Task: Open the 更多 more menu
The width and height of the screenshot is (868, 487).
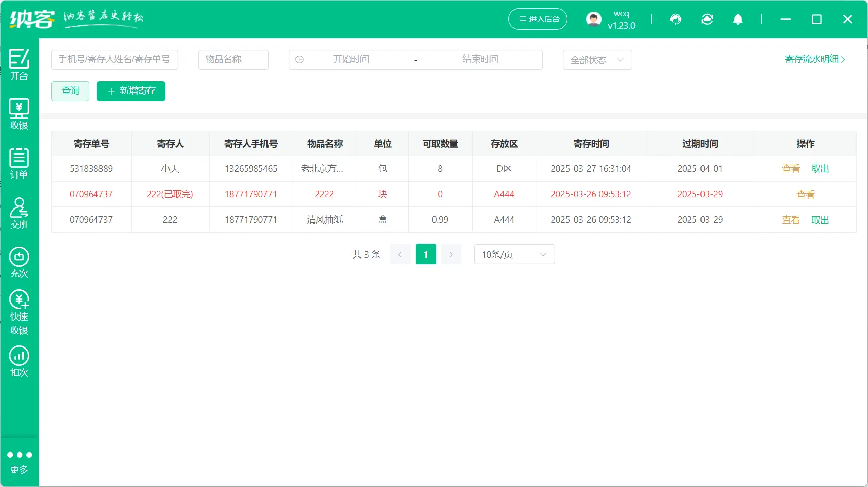Action: tap(19, 462)
